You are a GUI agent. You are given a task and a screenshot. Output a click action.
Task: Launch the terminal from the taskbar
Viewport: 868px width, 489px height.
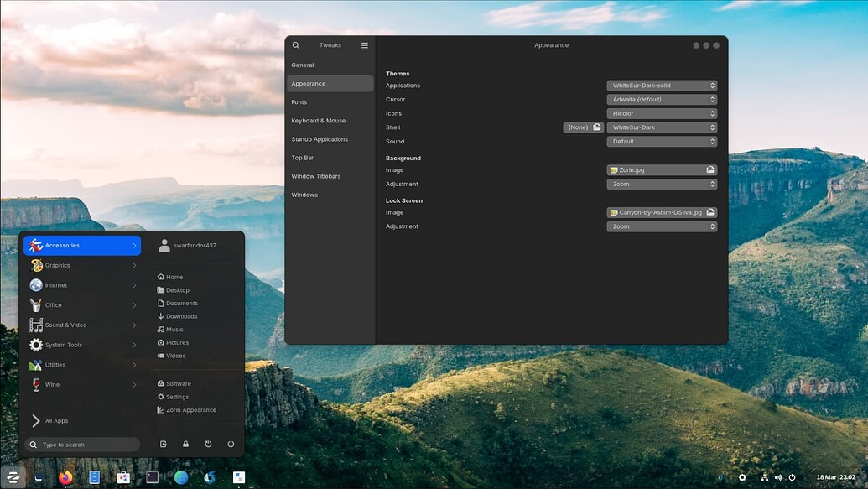152,477
